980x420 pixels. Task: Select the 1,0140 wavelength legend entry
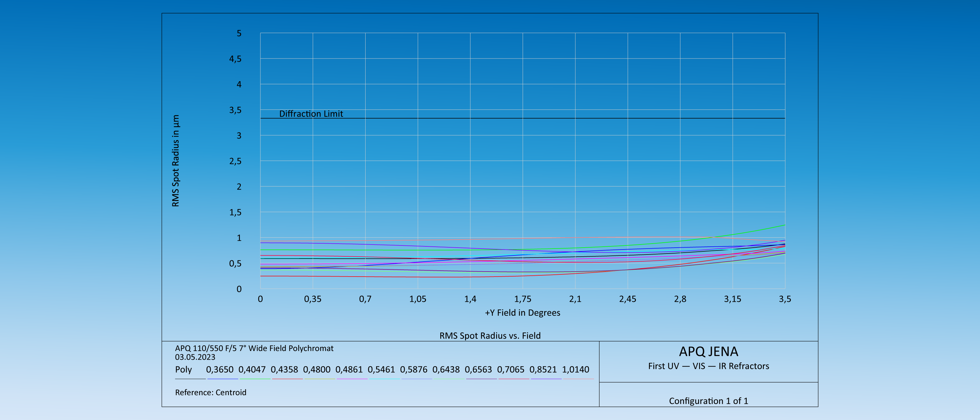575,369
